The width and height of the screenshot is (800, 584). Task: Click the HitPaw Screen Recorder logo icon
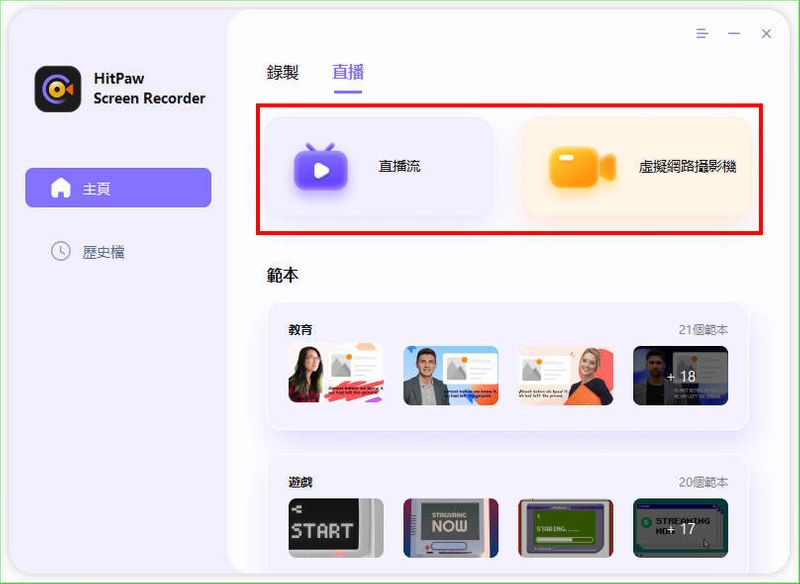click(x=58, y=89)
